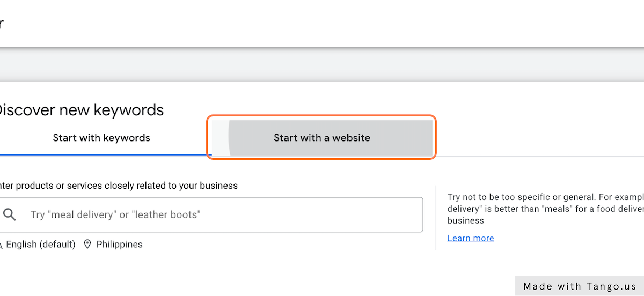Viewport: 644px width, 296px height.
Task: Switch to Start with a website tab
Action: pyautogui.click(x=321, y=138)
